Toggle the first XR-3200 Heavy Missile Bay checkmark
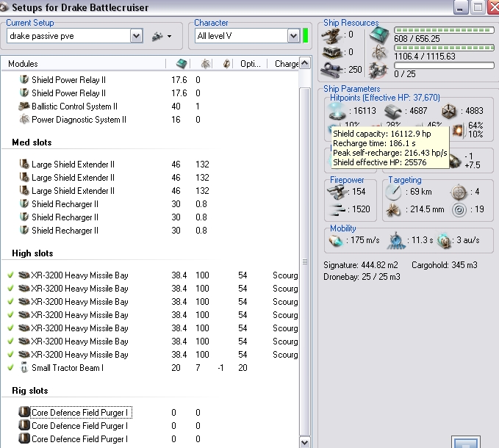 10,275
